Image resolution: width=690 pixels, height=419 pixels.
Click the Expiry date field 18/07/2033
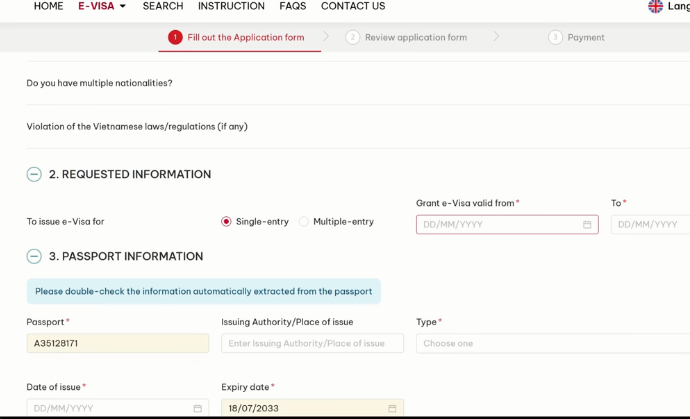pos(312,408)
